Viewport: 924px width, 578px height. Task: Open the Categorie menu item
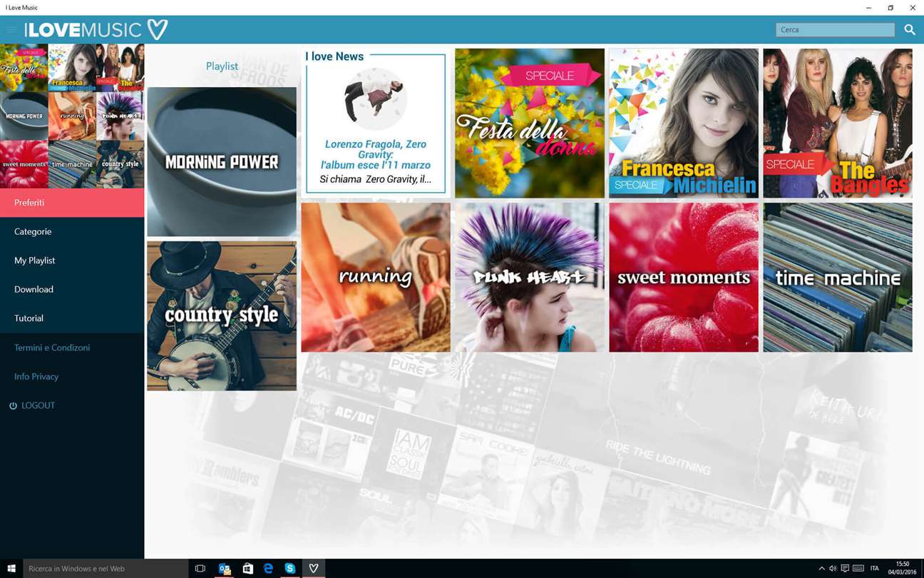(x=72, y=231)
